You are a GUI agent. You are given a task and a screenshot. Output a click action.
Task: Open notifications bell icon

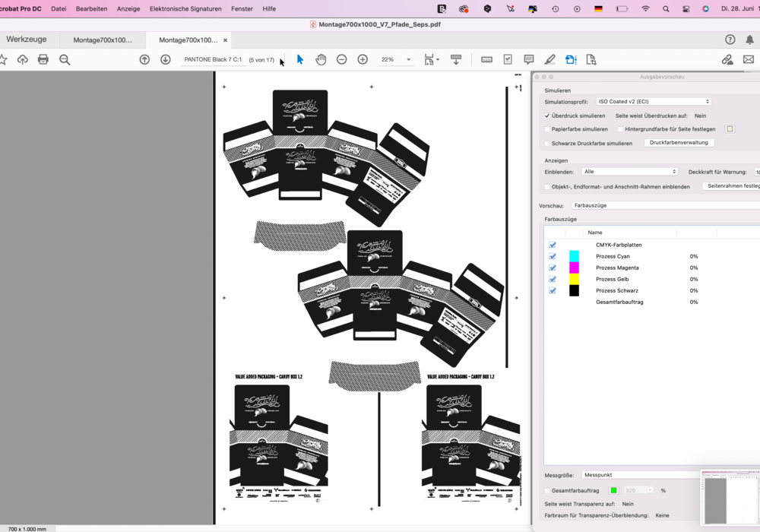749,40
